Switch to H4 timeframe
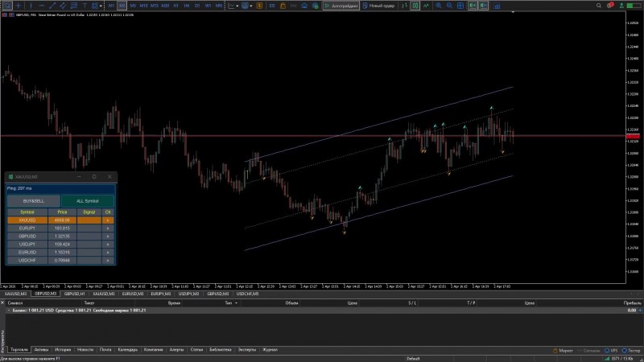The width and height of the screenshot is (644, 362). 187,6
